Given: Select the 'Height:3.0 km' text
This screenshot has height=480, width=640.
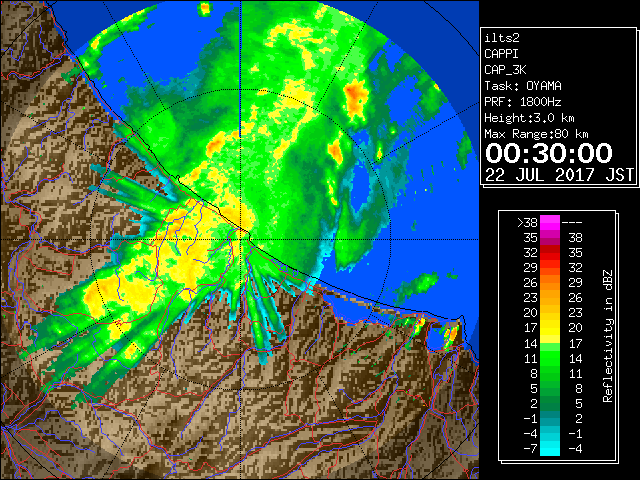Looking at the screenshot, I should pyautogui.click(x=529, y=118).
